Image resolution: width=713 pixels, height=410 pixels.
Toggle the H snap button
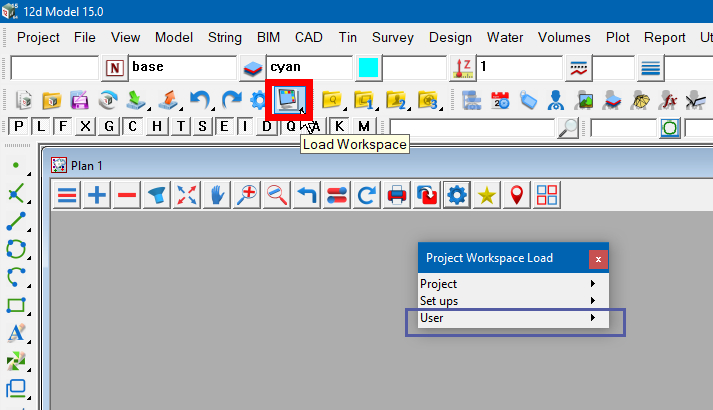pos(156,126)
